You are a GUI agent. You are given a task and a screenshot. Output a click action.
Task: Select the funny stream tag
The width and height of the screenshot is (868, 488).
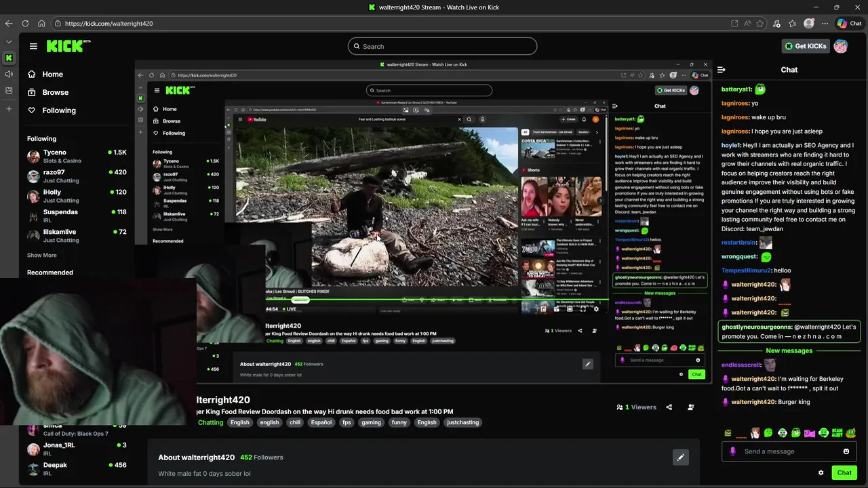tap(399, 422)
